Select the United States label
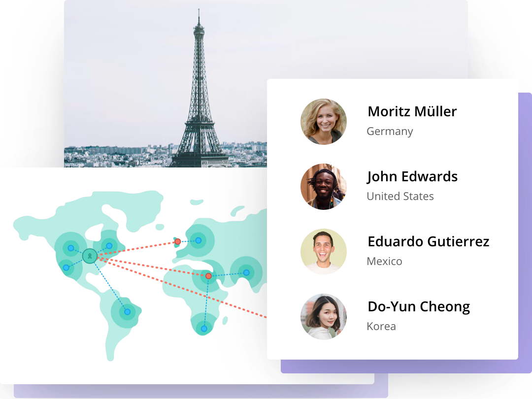 [400, 197]
